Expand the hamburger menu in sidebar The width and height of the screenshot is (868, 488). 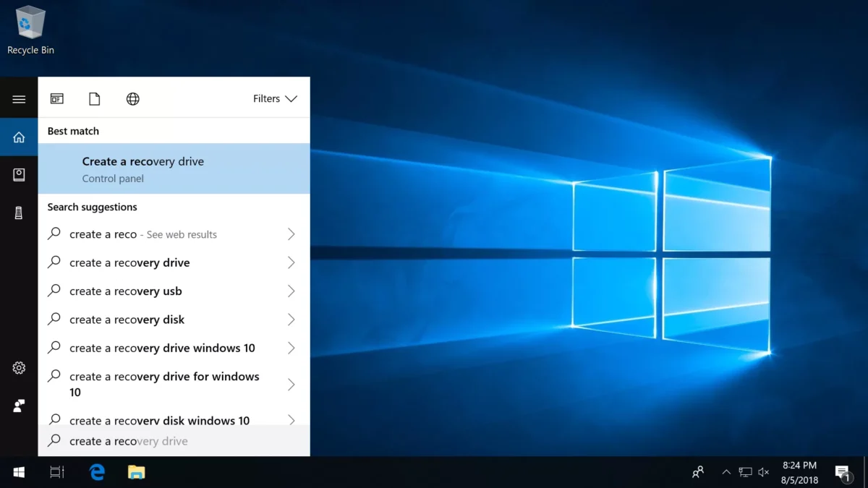tap(19, 99)
